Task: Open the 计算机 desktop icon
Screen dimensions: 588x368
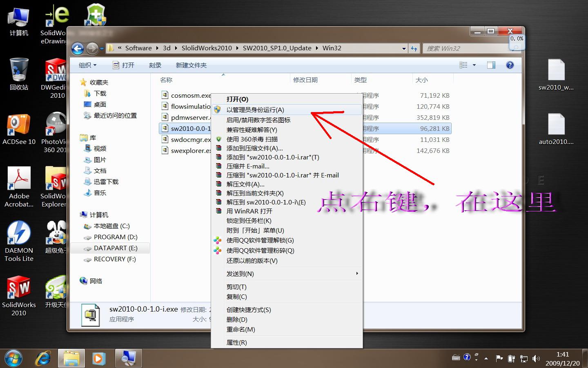Action: coord(19,21)
